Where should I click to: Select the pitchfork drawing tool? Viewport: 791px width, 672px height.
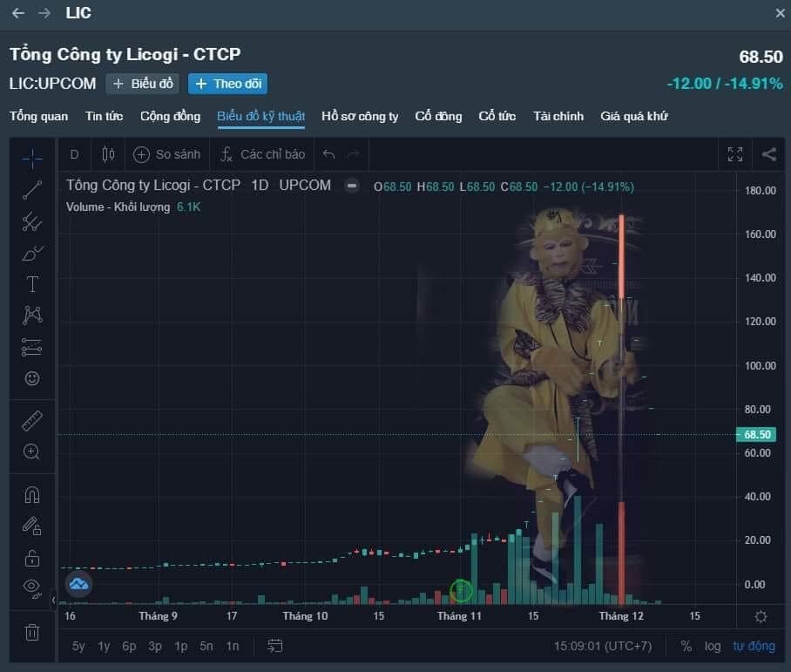tap(31, 221)
